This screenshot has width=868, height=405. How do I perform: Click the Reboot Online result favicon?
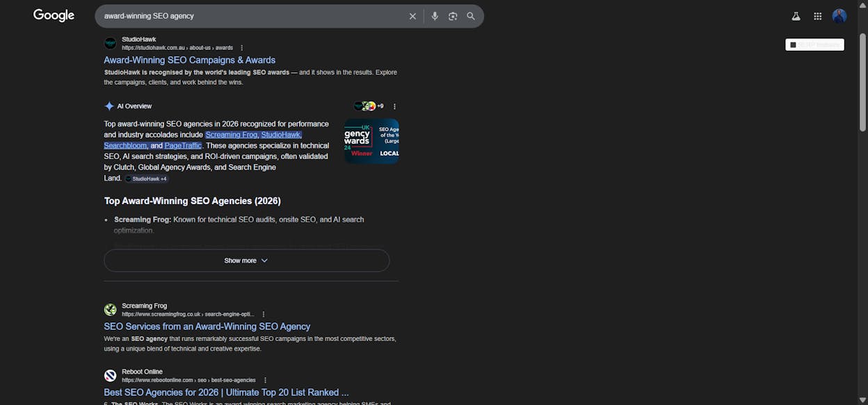click(x=111, y=376)
